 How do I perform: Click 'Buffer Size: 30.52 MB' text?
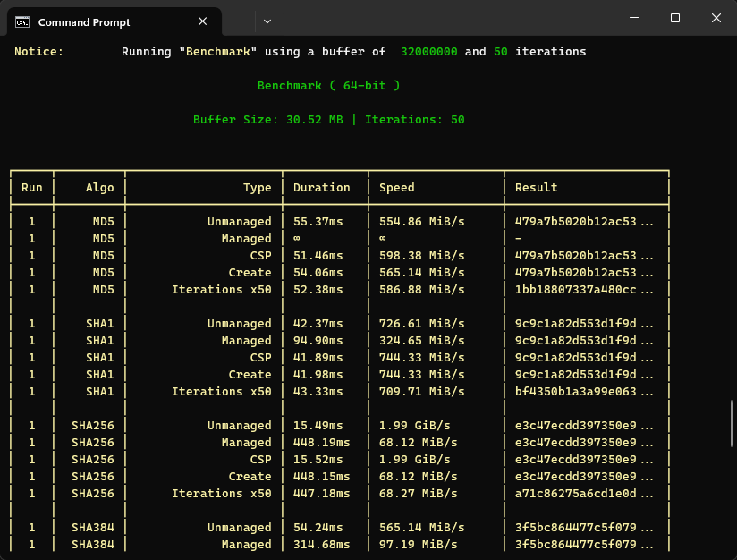pyautogui.click(x=268, y=120)
